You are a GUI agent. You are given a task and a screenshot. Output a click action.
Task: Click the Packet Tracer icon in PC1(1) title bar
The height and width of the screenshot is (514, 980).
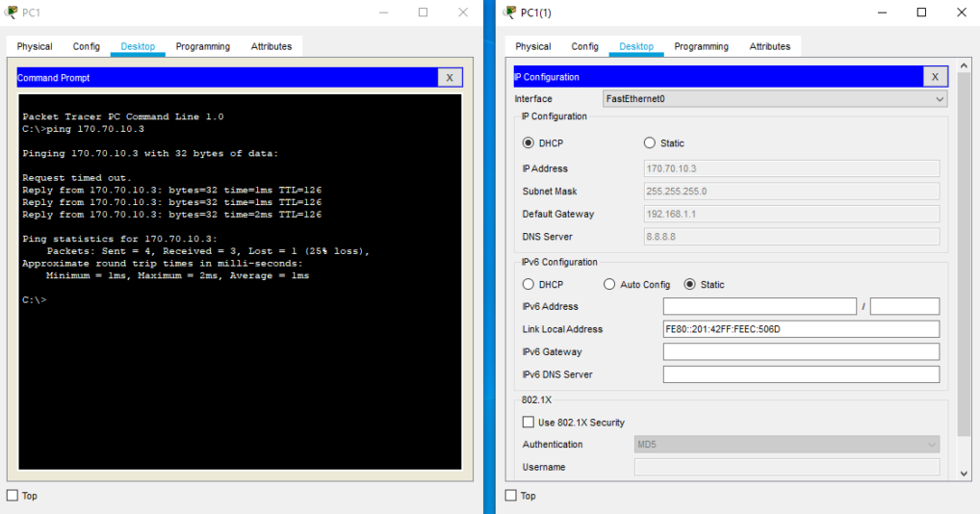pos(510,13)
